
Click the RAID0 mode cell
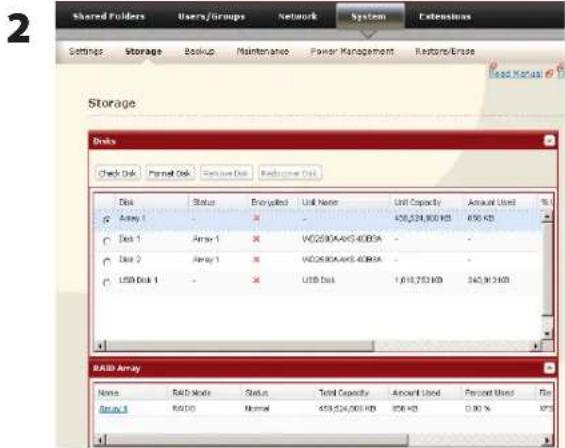[184, 409]
